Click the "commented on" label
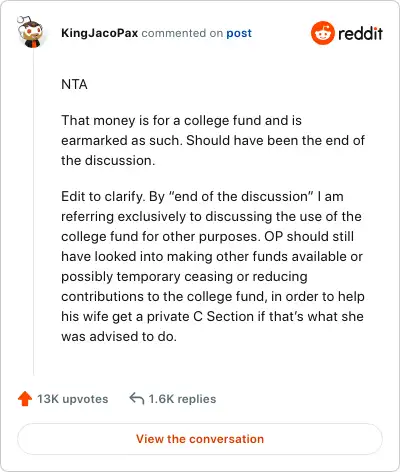 (x=182, y=33)
